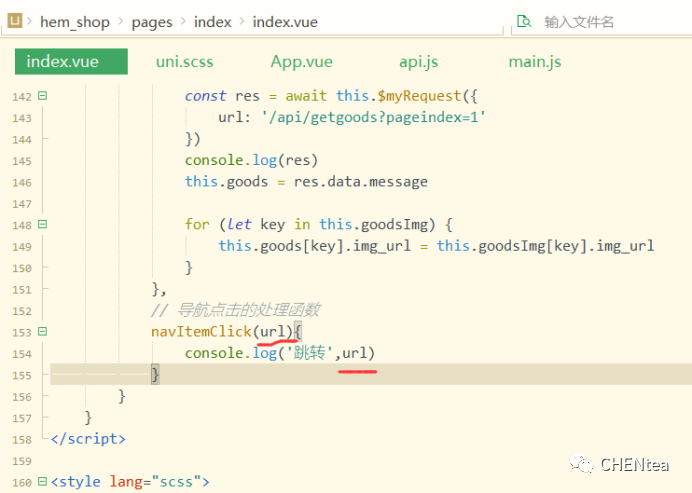Focus the 输入文件名 file name input

pos(600,21)
